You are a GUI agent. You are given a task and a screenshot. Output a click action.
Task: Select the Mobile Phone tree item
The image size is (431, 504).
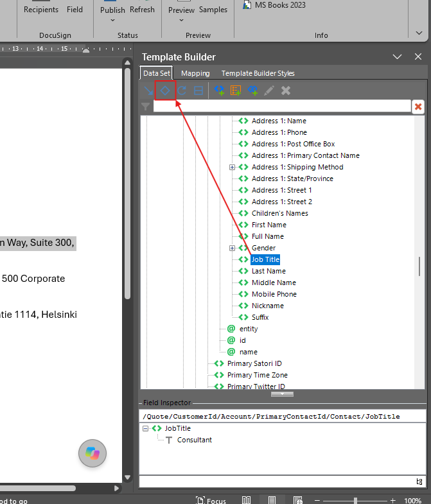[274, 294]
